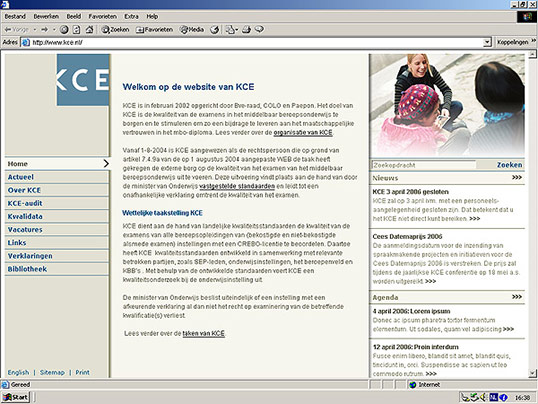Viewport: 538px width, 404px height.
Task: Open the Zoeken search toolbar button
Action: pyautogui.click(x=115, y=30)
